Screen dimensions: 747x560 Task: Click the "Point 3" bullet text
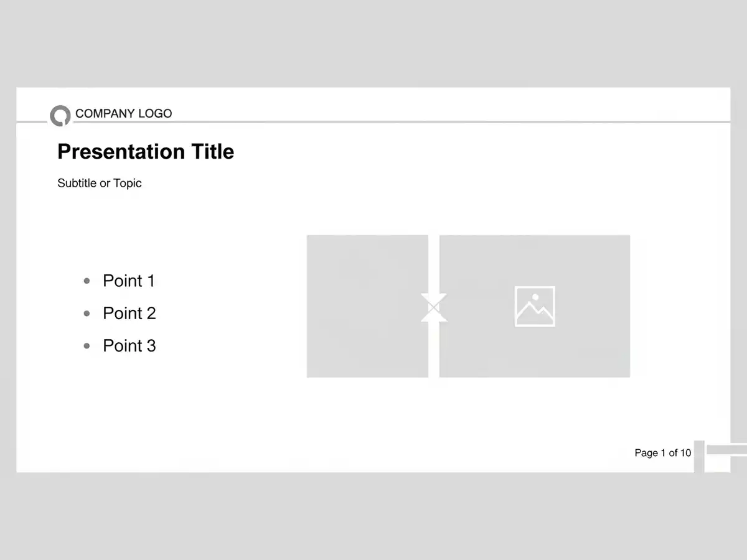coord(129,346)
